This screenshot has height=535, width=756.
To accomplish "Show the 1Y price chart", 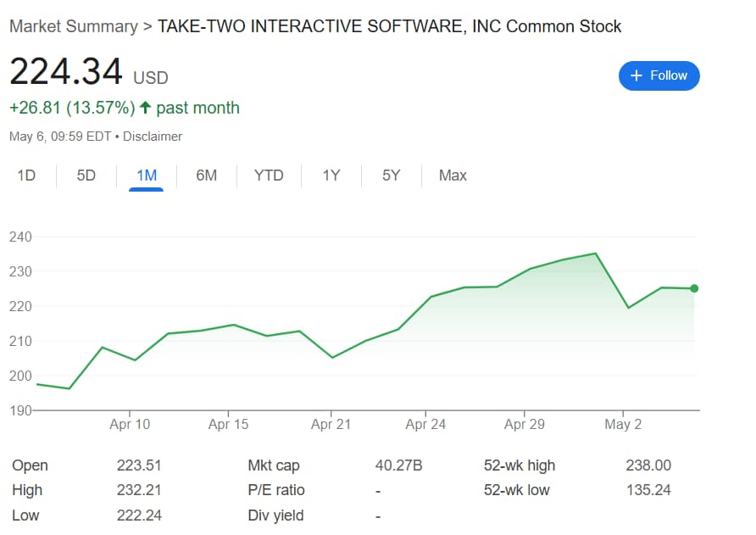I will tap(331, 176).
